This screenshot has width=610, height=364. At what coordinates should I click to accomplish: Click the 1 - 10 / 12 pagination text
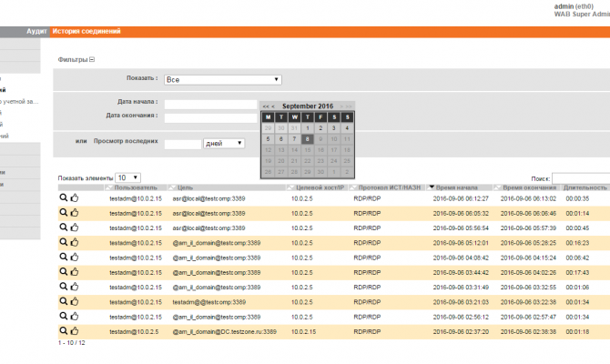pos(71,343)
